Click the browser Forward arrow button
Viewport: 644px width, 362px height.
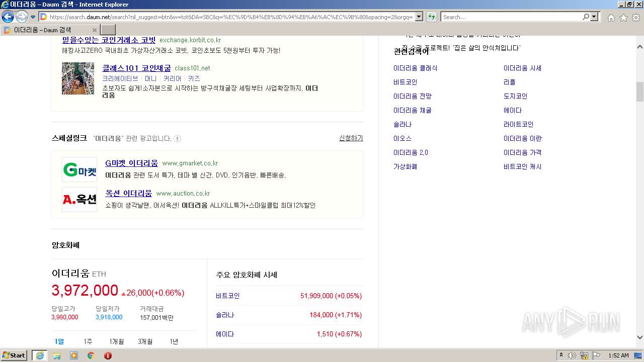click(22, 17)
